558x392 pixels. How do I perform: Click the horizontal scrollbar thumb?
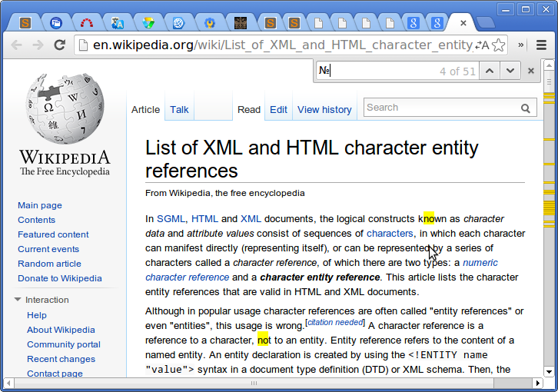(254, 383)
